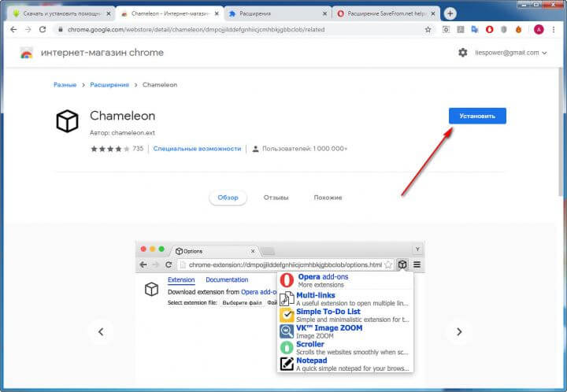Click the blue translate extension icon
567x392 pixels.
(475, 30)
